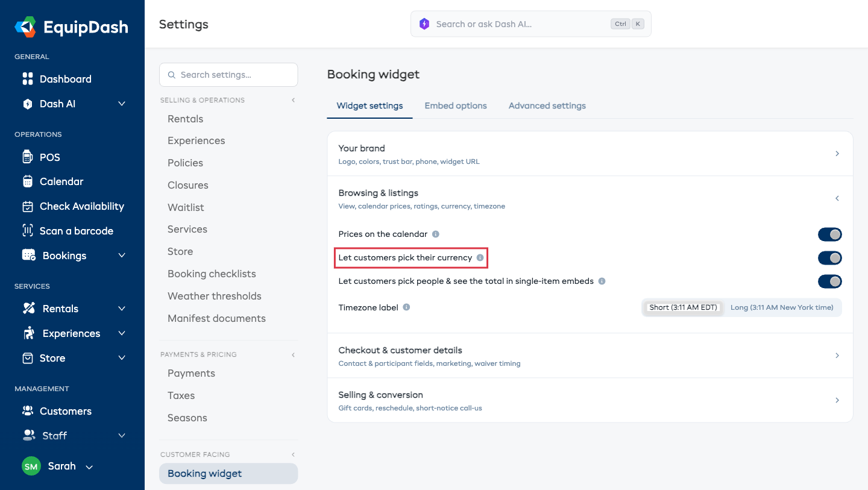
Task: Expand Checkout & customer details section
Action: click(x=590, y=356)
